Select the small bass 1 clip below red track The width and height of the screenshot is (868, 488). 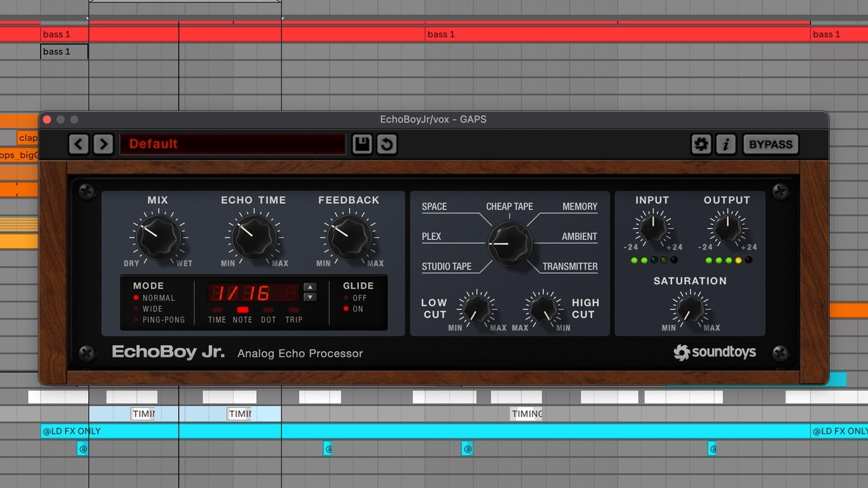coord(64,52)
